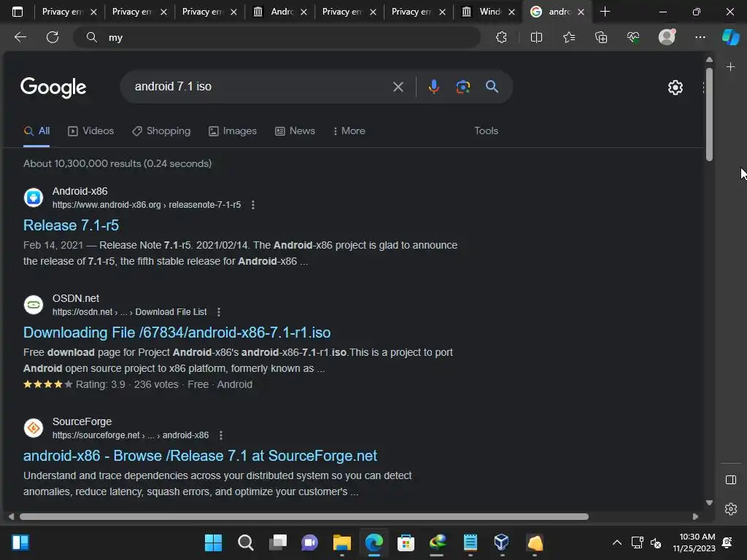The width and height of the screenshot is (747, 560).
Task: Toggle split screen view icon
Action: click(536, 37)
